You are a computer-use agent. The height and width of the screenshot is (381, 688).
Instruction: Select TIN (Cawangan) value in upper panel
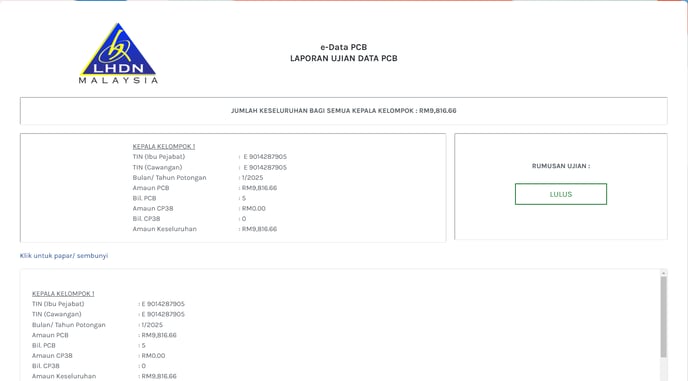pyautogui.click(x=265, y=167)
